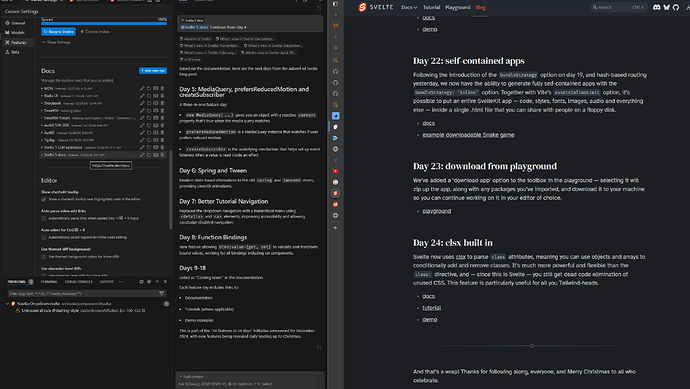This screenshot has width=690, height=389.
Task: Enable Auto parse inline edit links
Action: 44,218
